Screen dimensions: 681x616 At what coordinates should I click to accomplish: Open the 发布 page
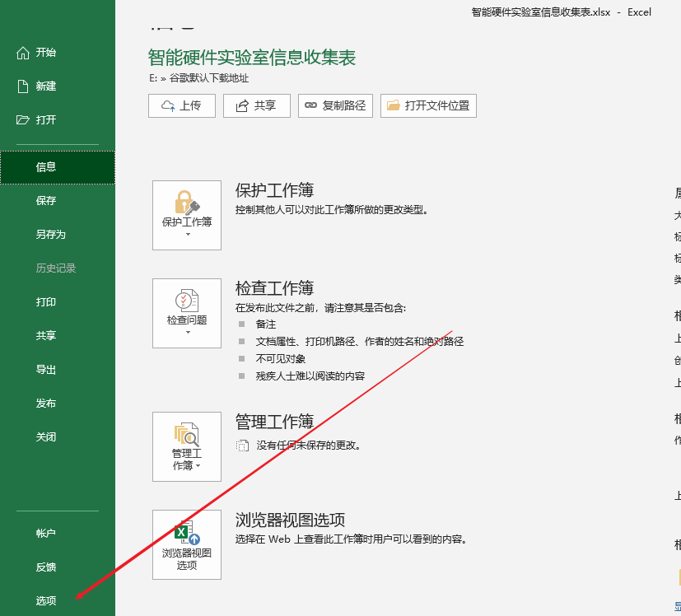coord(58,404)
